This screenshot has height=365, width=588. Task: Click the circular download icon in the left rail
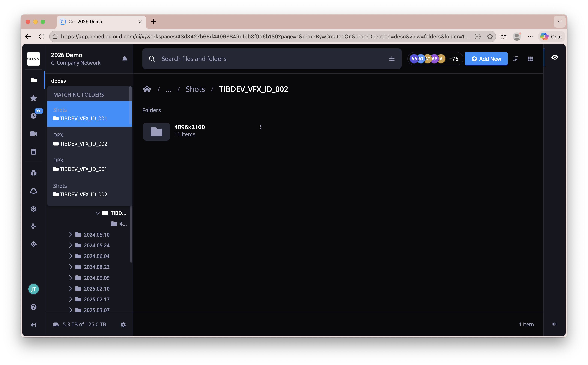[x=33, y=209]
